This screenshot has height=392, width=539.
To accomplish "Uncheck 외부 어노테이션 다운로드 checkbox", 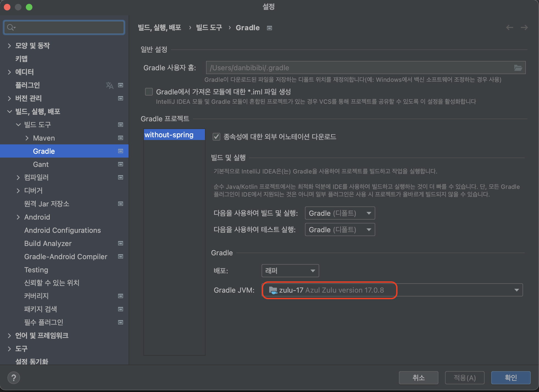I will tap(216, 137).
